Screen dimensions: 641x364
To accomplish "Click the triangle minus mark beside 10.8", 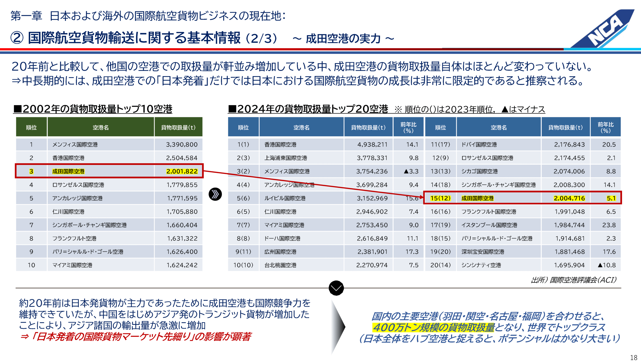I will 600,265.
